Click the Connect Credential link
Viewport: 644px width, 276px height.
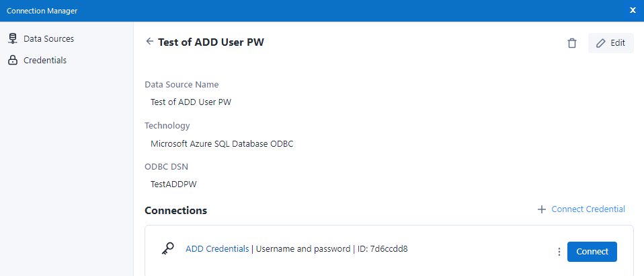click(588, 209)
